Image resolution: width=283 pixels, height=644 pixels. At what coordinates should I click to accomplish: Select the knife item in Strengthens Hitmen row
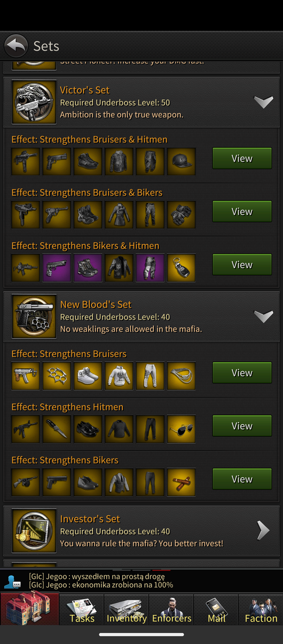(x=57, y=429)
